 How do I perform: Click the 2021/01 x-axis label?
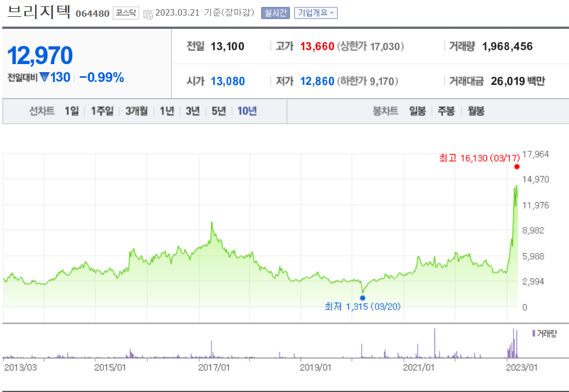point(418,367)
